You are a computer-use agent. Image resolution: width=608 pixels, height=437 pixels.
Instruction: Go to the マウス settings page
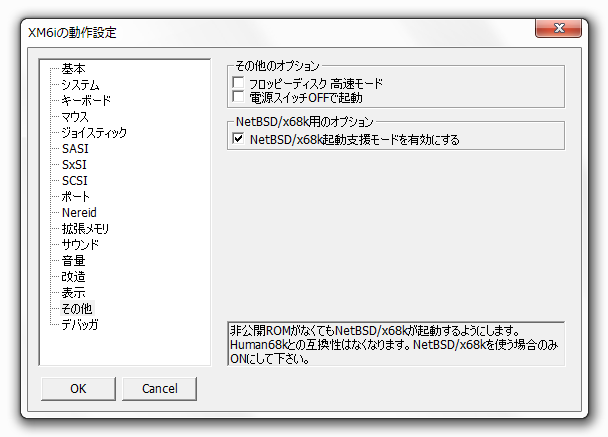click(x=75, y=116)
